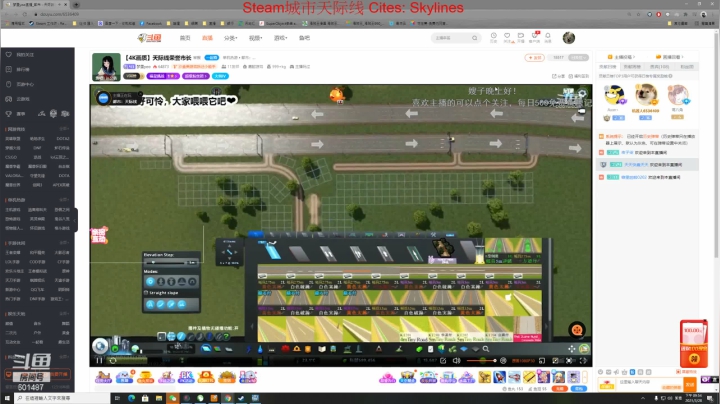Show previous roads with panel left arrow
This screenshot has height=404, width=720.
[x=252, y=326]
